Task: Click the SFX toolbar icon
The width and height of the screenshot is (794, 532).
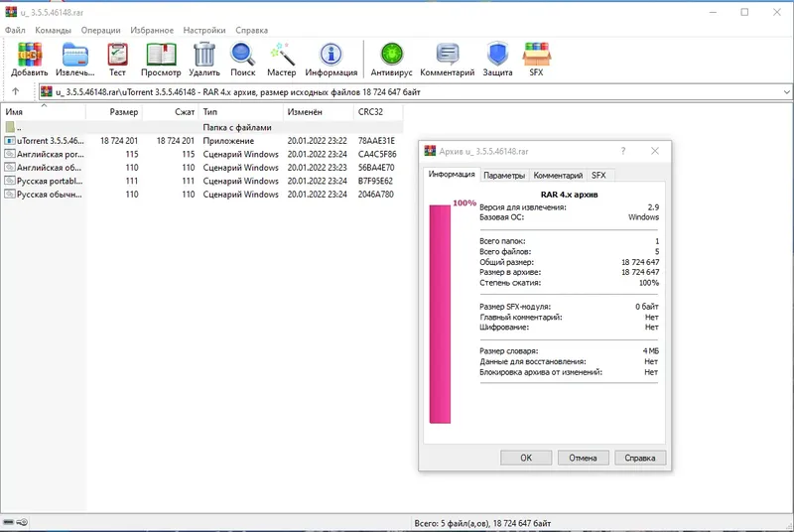Action: (536, 55)
